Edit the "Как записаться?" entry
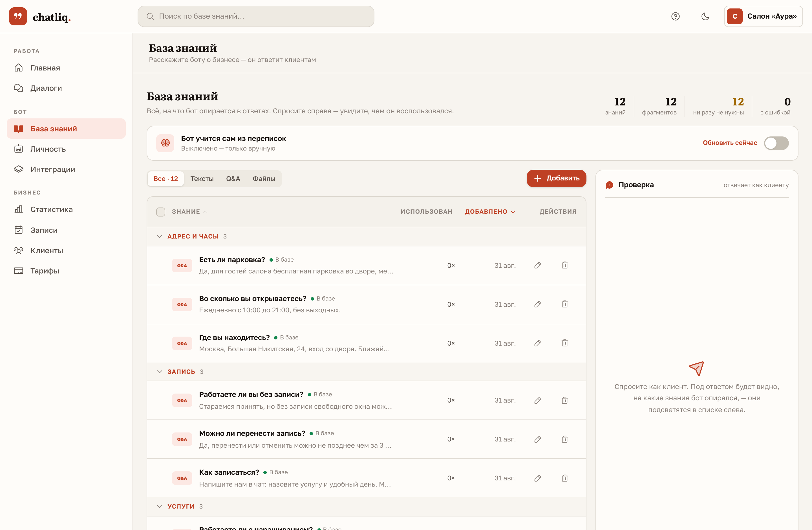812x530 pixels. tap(538, 478)
